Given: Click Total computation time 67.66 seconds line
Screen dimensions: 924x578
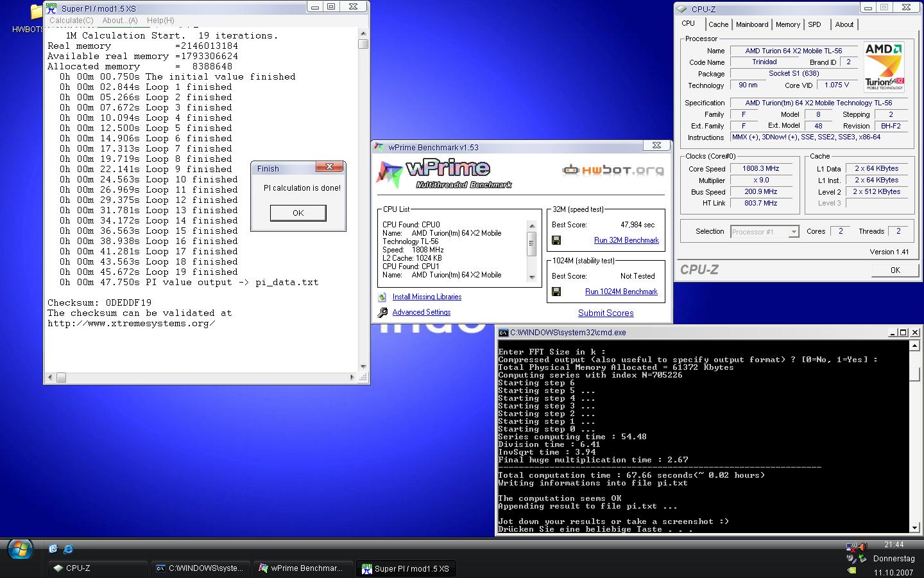Looking at the screenshot, I should [631, 475].
